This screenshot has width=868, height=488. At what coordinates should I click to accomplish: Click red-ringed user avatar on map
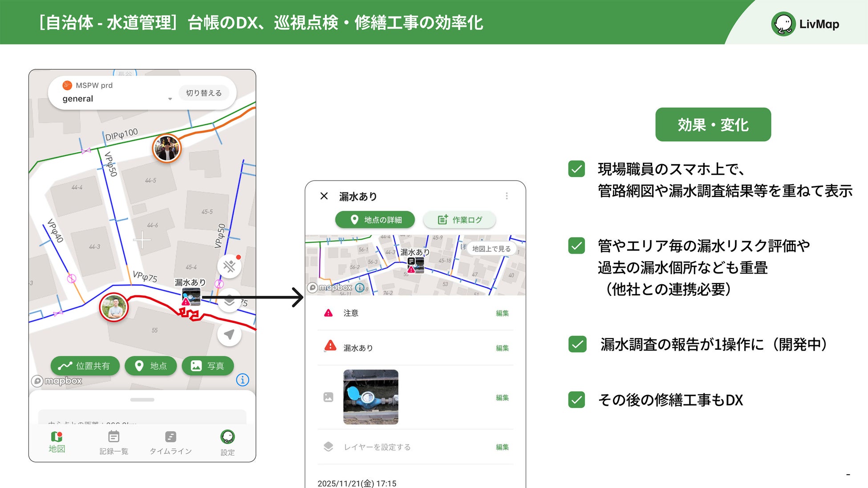[114, 307]
